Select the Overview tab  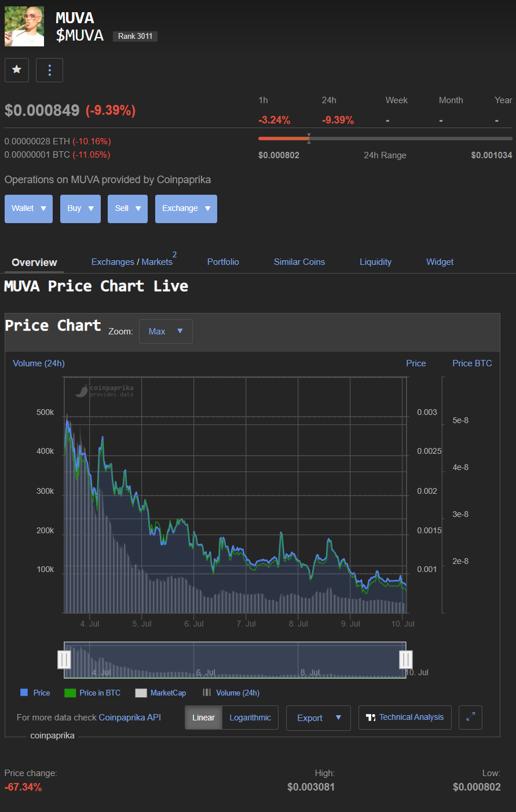click(x=34, y=263)
